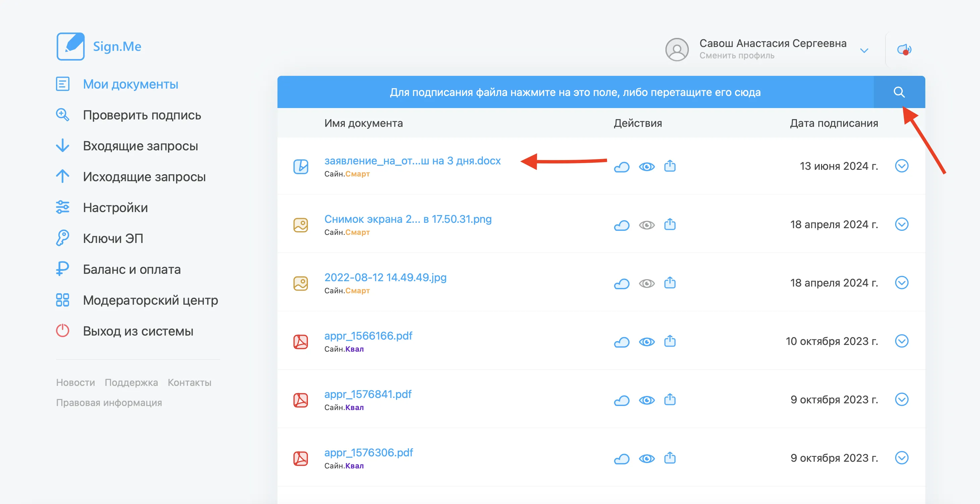Screen dimensions: 980x504
Task: Expand Снимок экрана png row chevron
Action: [902, 224]
